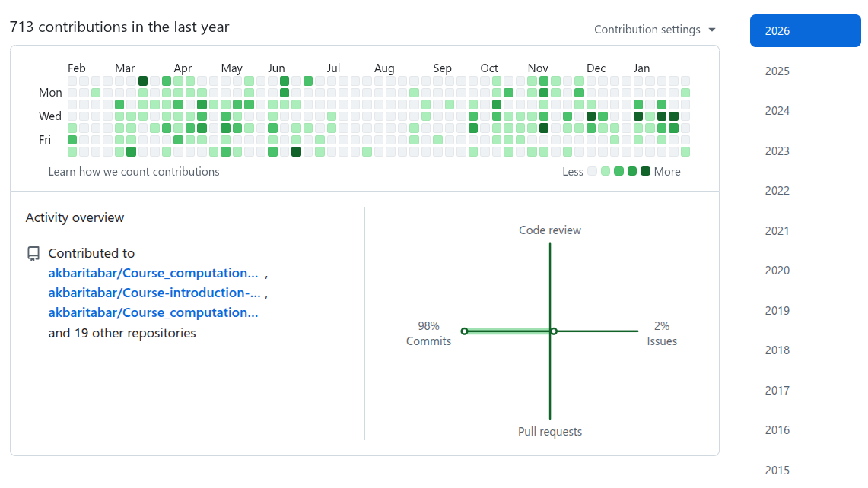The width and height of the screenshot is (868, 488).
Task: Select year 2024 in the sidebar
Action: coord(777,111)
